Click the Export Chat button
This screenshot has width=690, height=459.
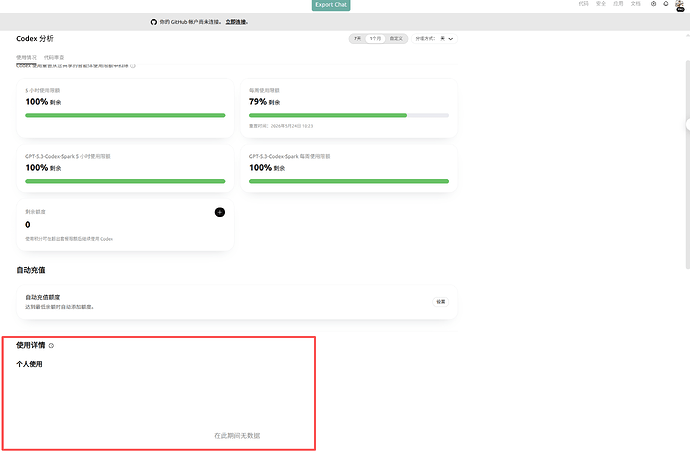331,5
